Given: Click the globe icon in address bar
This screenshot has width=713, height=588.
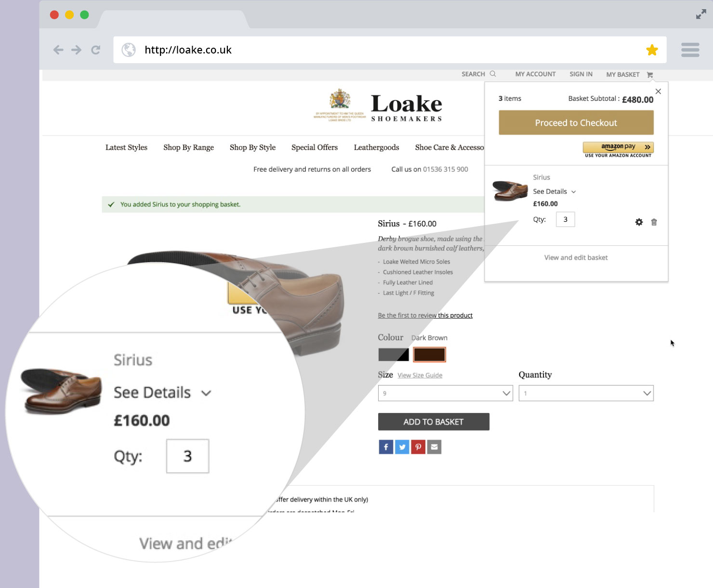Looking at the screenshot, I should click(129, 50).
